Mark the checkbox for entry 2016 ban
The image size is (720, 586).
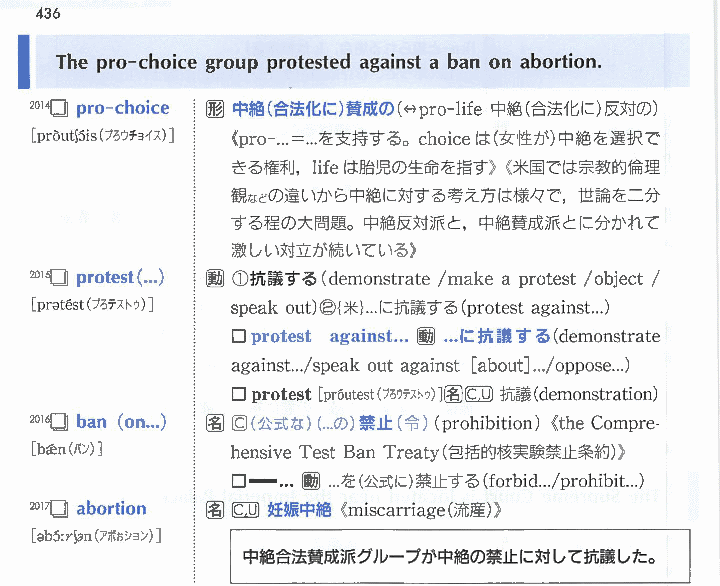point(59,424)
